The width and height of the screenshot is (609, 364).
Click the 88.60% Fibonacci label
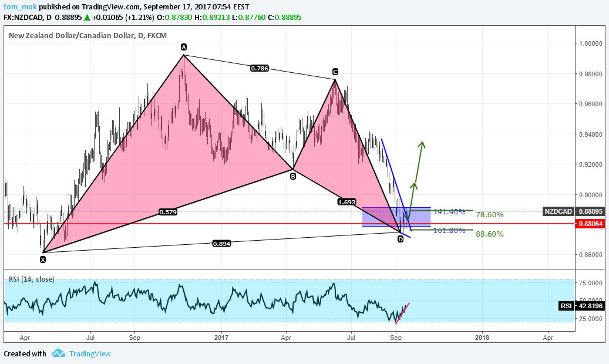(x=489, y=234)
